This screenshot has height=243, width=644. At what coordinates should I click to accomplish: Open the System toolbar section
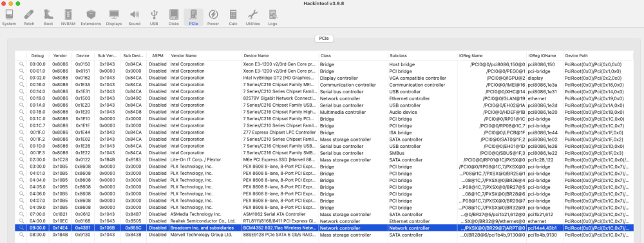pos(9,17)
